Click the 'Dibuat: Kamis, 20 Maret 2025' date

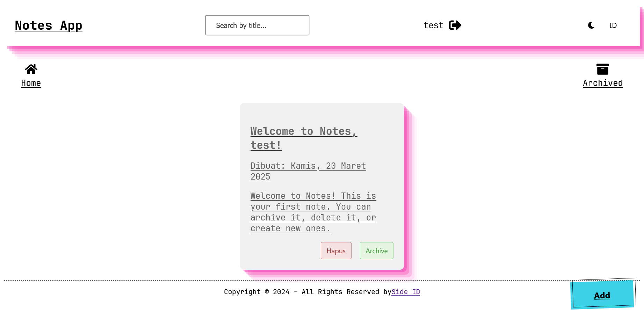point(308,171)
